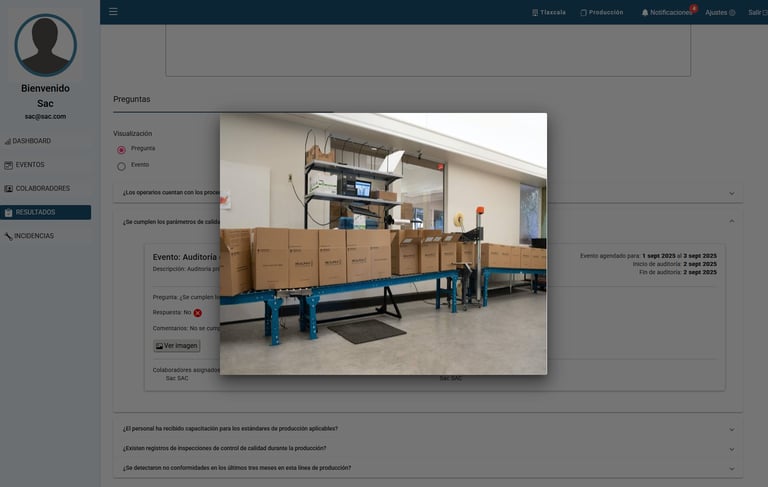This screenshot has width=768, height=487.
Task: Click the Tlaxcala label in top bar
Action: [552, 13]
